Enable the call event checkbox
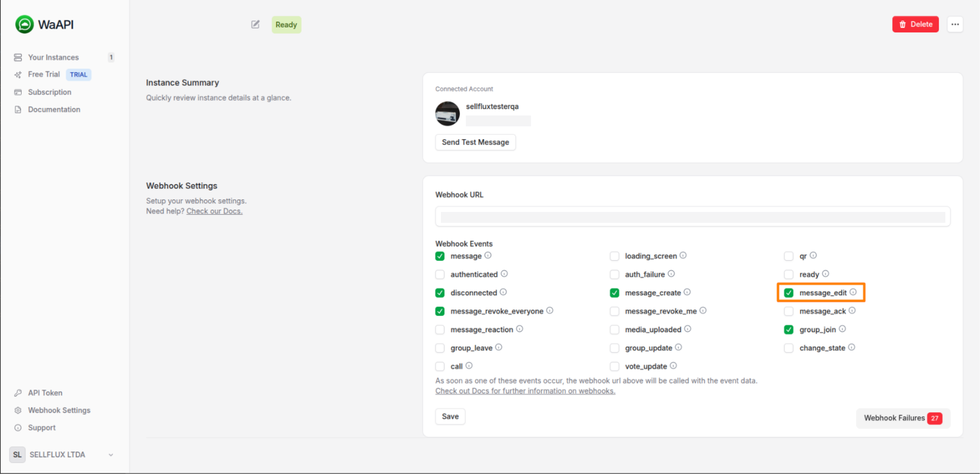The height and width of the screenshot is (474, 980). (440, 366)
